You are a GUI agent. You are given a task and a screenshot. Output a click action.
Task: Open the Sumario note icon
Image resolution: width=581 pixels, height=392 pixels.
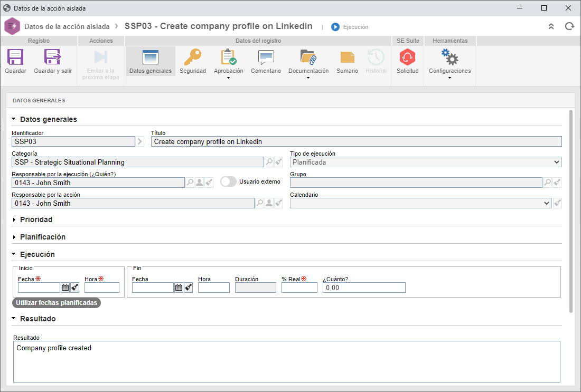point(347,58)
